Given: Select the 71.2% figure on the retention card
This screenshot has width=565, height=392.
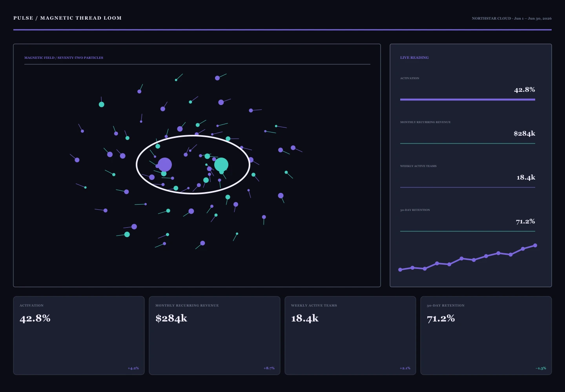Looking at the screenshot, I should click(441, 318).
